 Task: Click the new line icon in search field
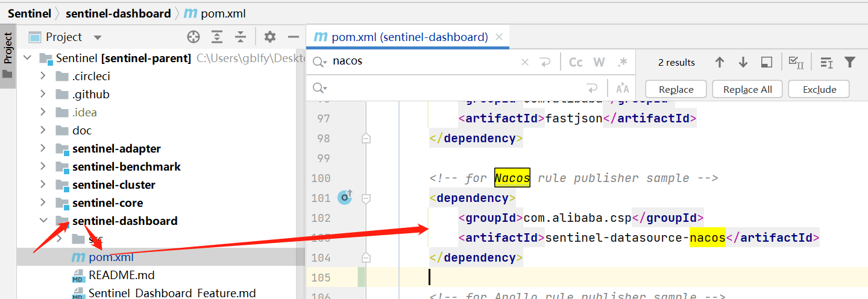click(x=545, y=61)
